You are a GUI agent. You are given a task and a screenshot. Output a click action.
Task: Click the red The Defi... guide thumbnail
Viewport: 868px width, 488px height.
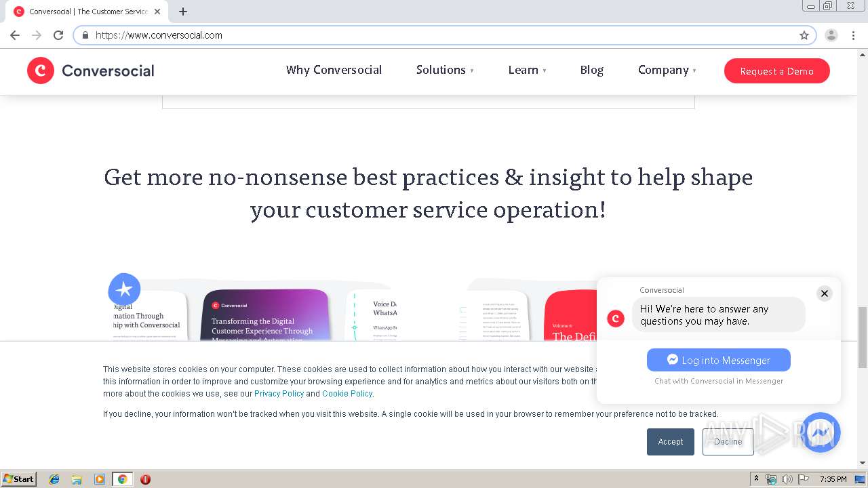click(x=570, y=316)
